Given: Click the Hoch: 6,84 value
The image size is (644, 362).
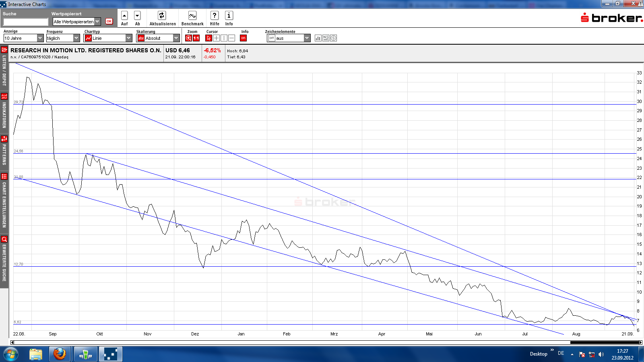Looking at the screenshot, I should click(x=237, y=51).
